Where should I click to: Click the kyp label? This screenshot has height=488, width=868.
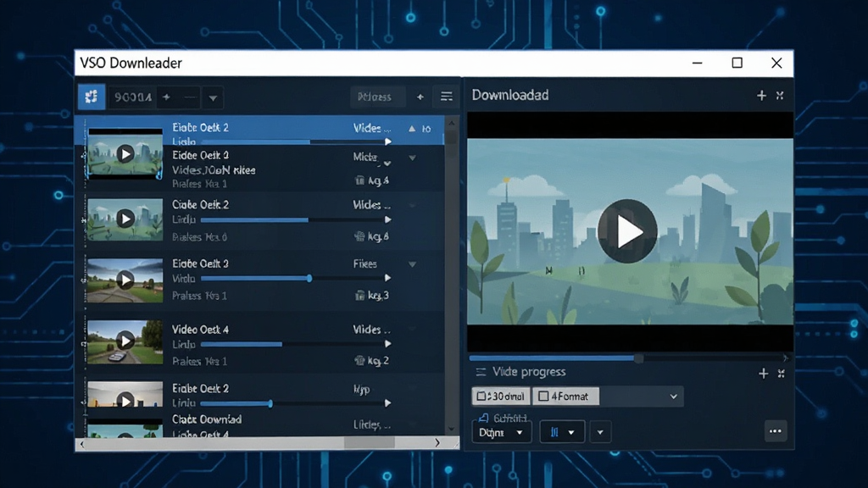tap(361, 390)
